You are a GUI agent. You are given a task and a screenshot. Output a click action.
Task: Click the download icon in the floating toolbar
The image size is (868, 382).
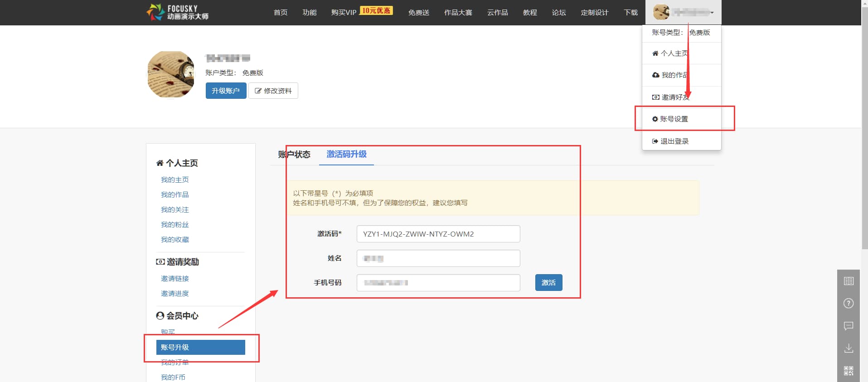tap(849, 348)
